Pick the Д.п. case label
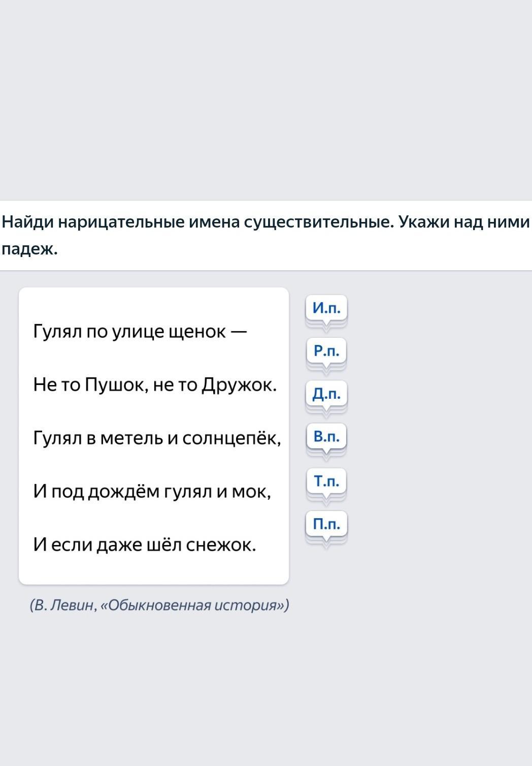The height and width of the screenshot is (766, 532). coord(326,394)
